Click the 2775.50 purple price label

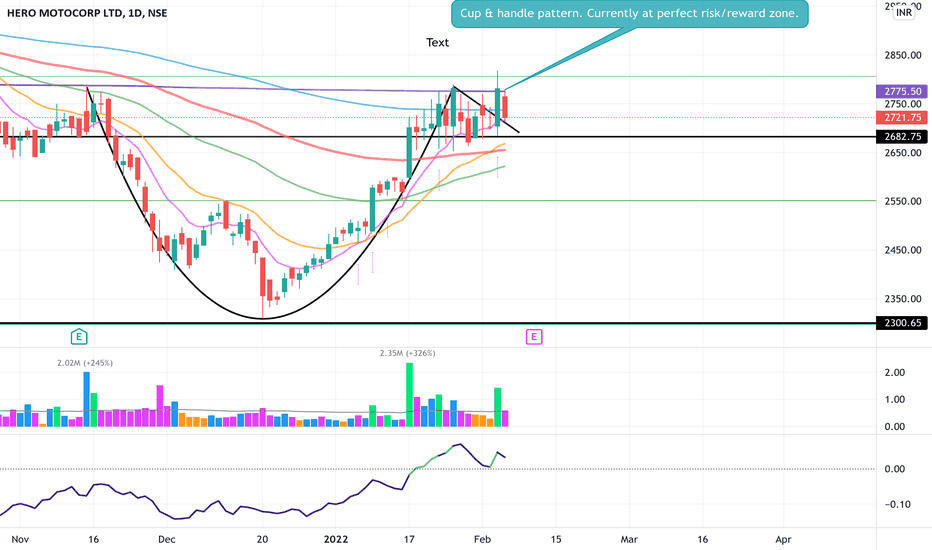click(902, 92)
